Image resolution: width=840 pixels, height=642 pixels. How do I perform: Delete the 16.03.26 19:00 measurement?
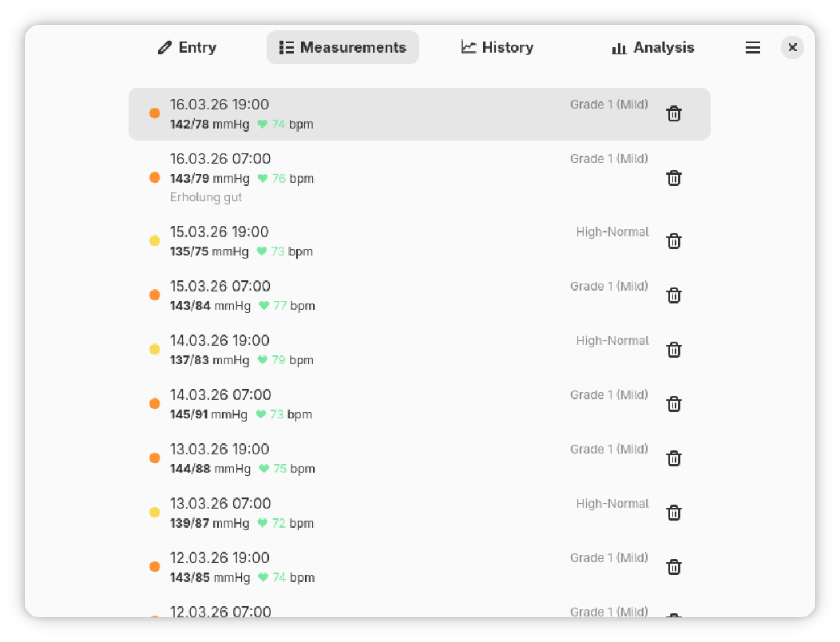tap(674, 113)
